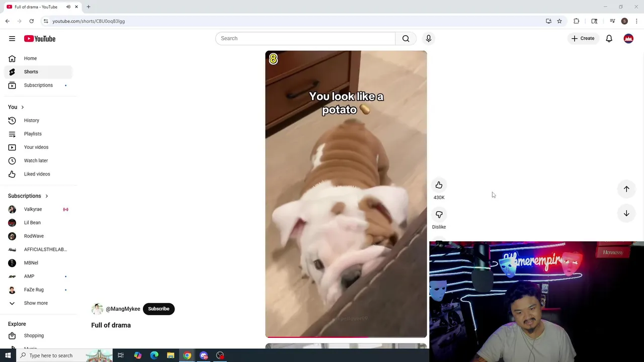Go to the YouTube logo home link
Image resolution: width=644 pixels, height=362 pixels.
pos(39,39)
